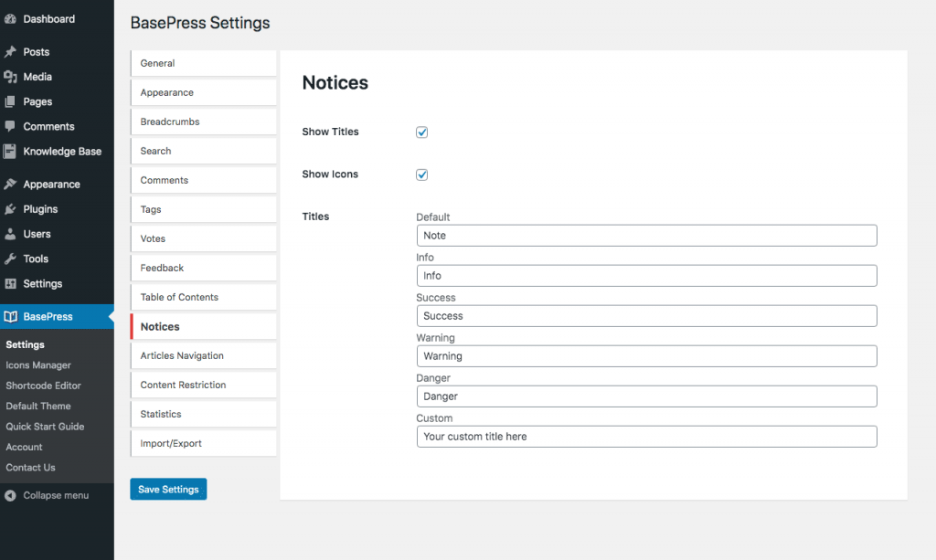Open Articles Navigation tab
Screen dimensions: 936x560
pos(204,355)
